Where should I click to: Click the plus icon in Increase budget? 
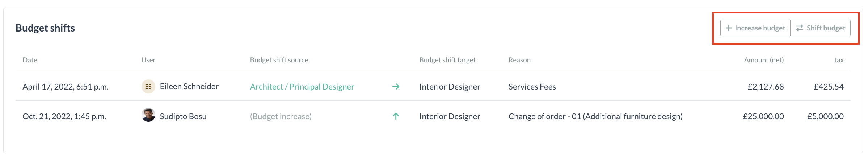pos(729,28)
